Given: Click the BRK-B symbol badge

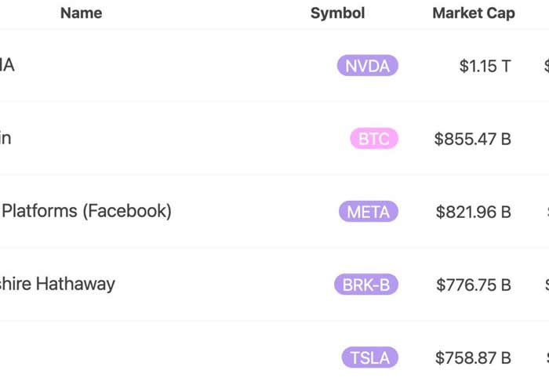Looking at the screenshot, I should (366, 284).
